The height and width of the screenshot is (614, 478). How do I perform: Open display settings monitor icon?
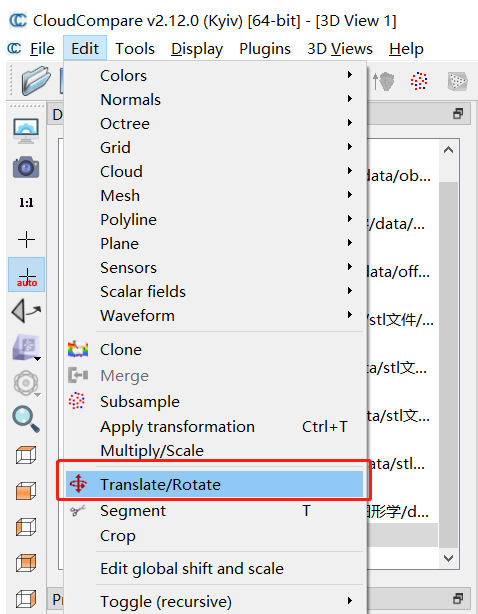26,131
